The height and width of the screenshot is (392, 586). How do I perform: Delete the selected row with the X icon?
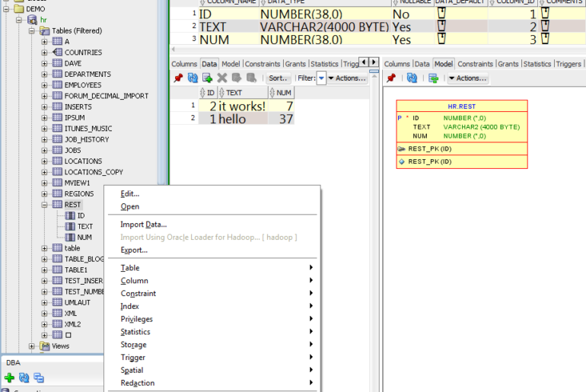click(222, 78)
